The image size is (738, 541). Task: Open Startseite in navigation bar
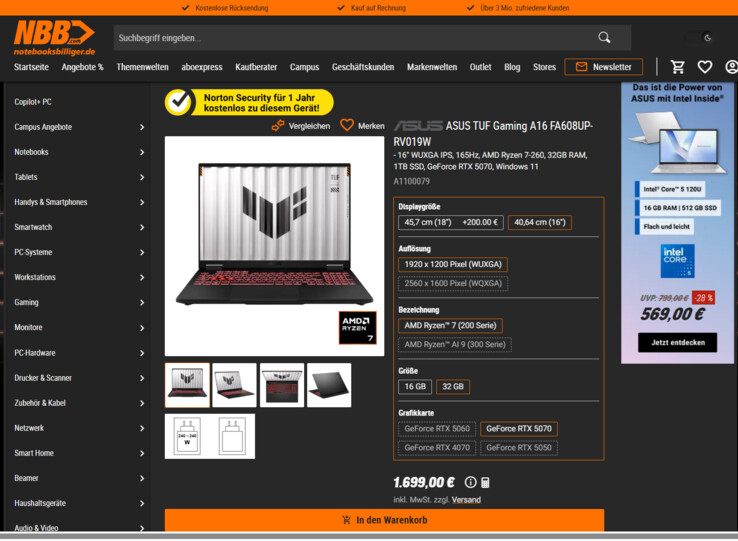coord(31,67)
